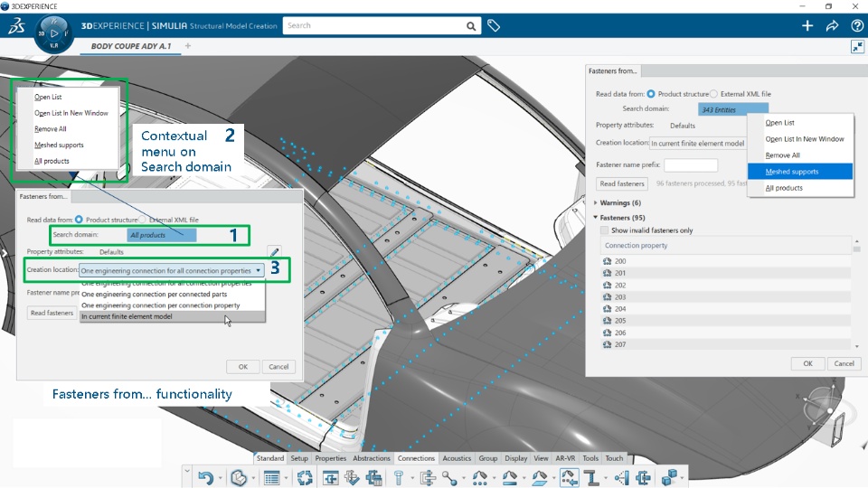Collapse the toolbar using left chevron
868x488 pixels.
[x=187, y=472]
